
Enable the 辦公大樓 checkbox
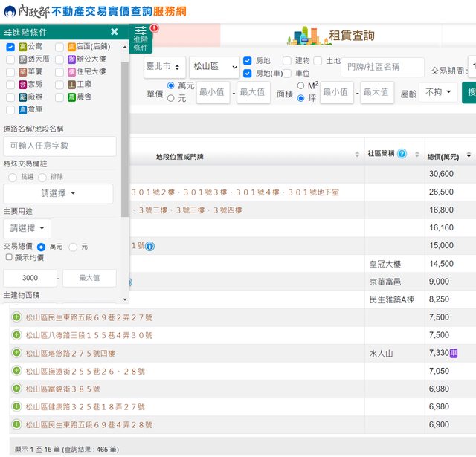point(59,59)
